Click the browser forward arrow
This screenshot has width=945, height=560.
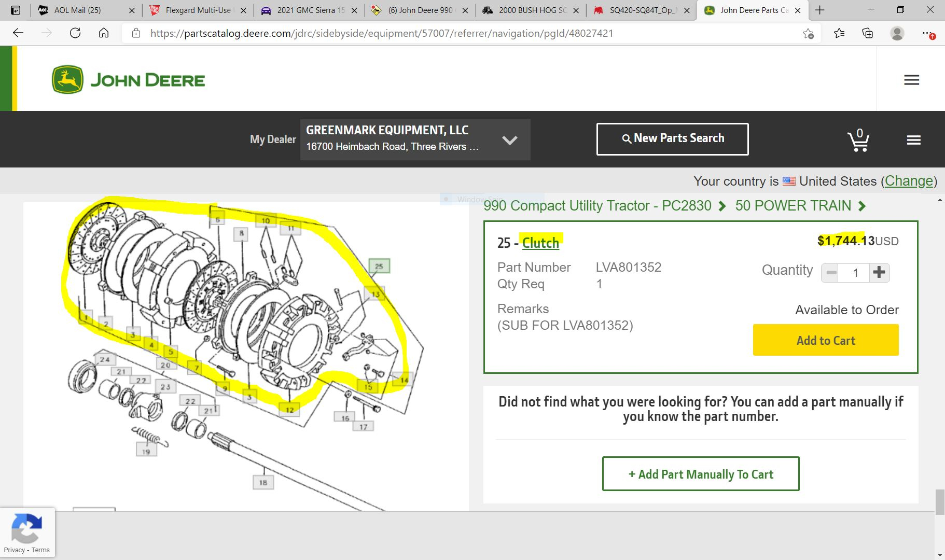47,33
